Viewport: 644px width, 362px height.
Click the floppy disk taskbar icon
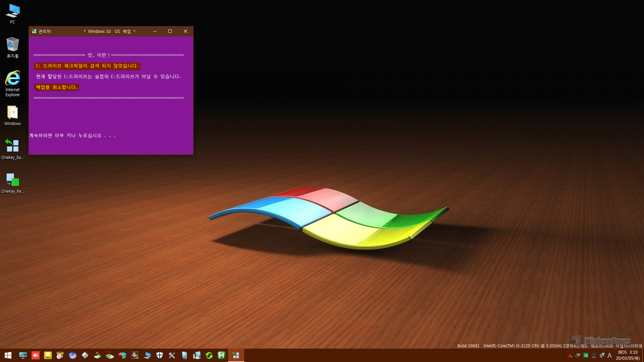85,355
